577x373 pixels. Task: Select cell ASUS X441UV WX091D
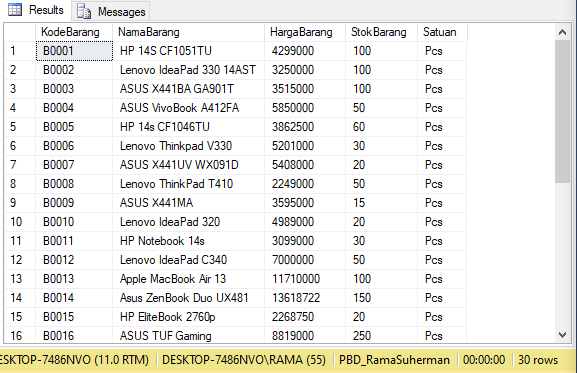[188, 165]
